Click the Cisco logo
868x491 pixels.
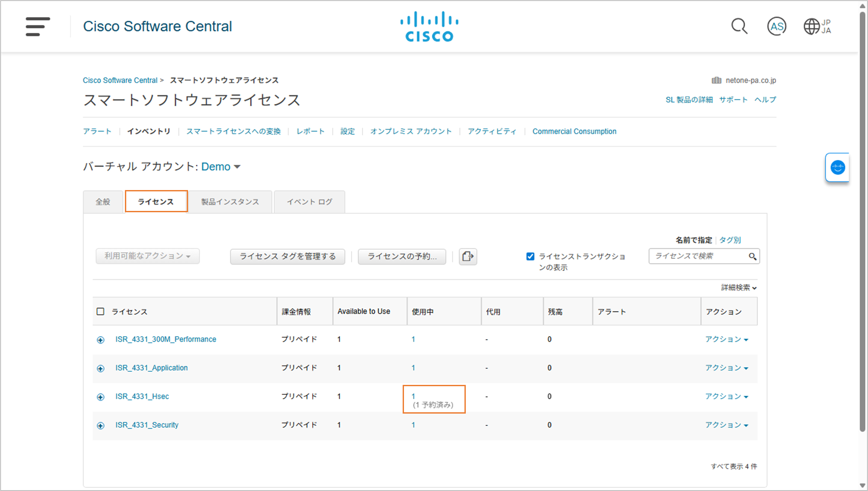(x=429, y=27)
